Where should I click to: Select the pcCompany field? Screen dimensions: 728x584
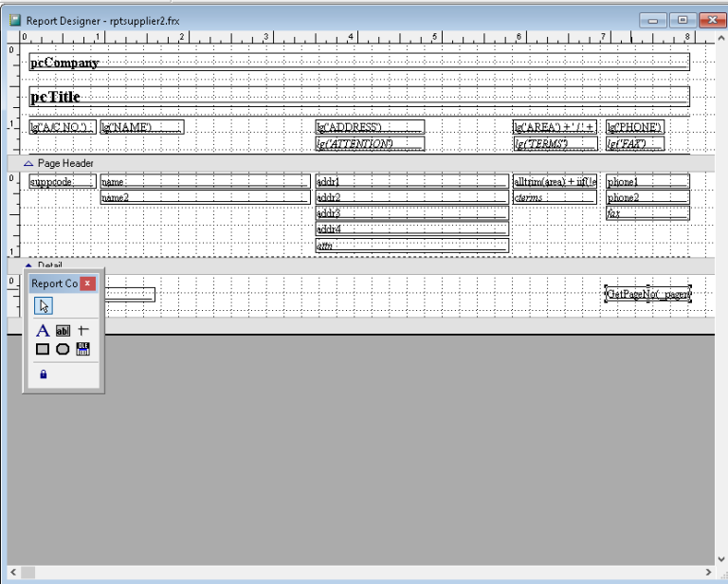tap(359, 63)
